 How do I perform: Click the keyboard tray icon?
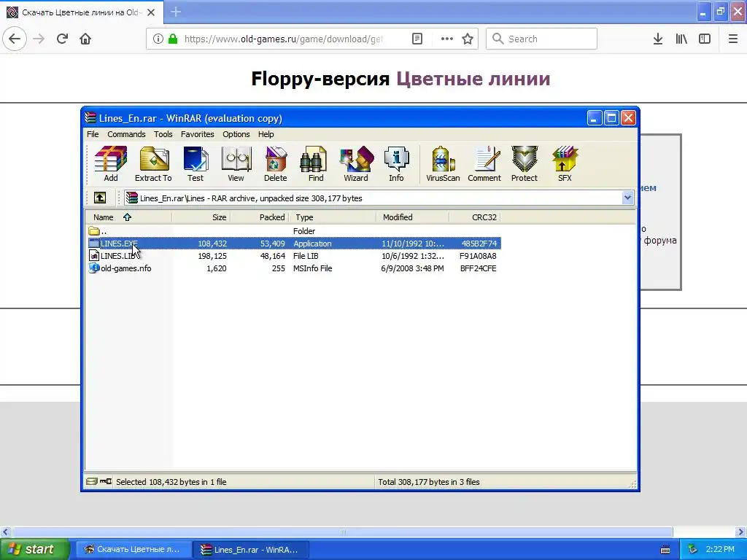tap(665, 550)
